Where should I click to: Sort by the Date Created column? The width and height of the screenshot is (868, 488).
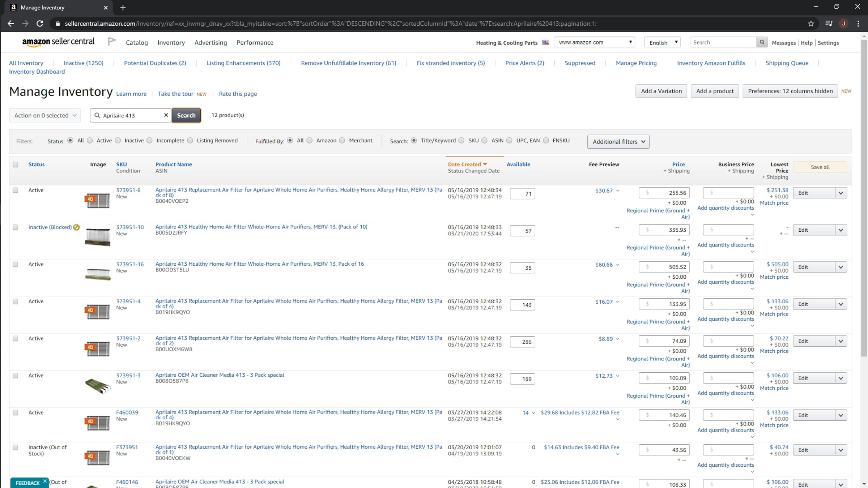[467, 164]
